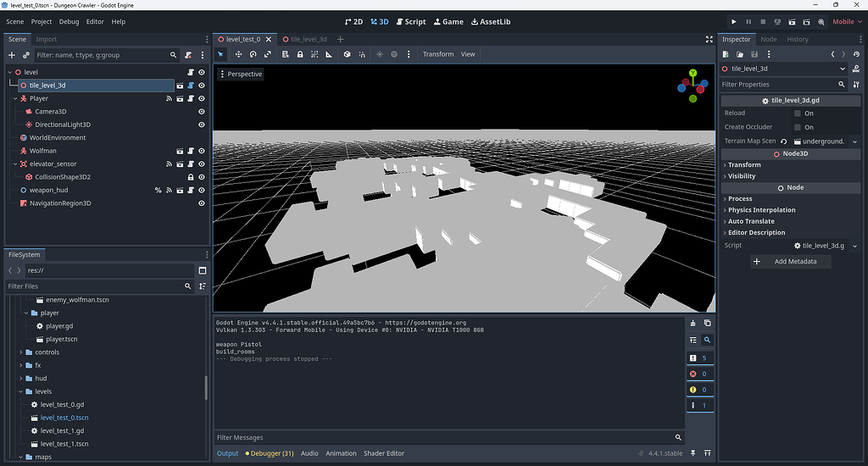The image size is (868, 466).
Task: Collapse the levels folder in FileSystem
Action: point(21,391)
